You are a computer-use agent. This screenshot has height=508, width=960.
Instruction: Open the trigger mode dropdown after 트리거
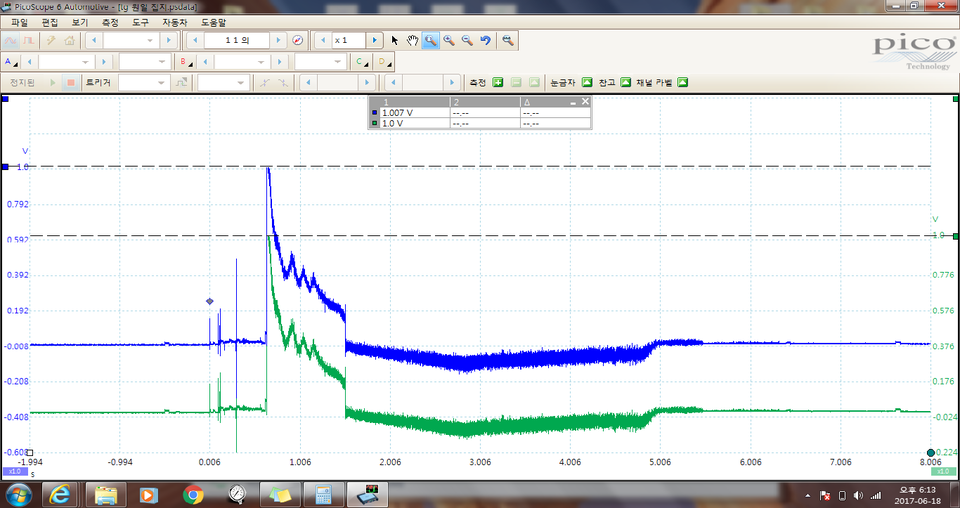pos(144,83)
